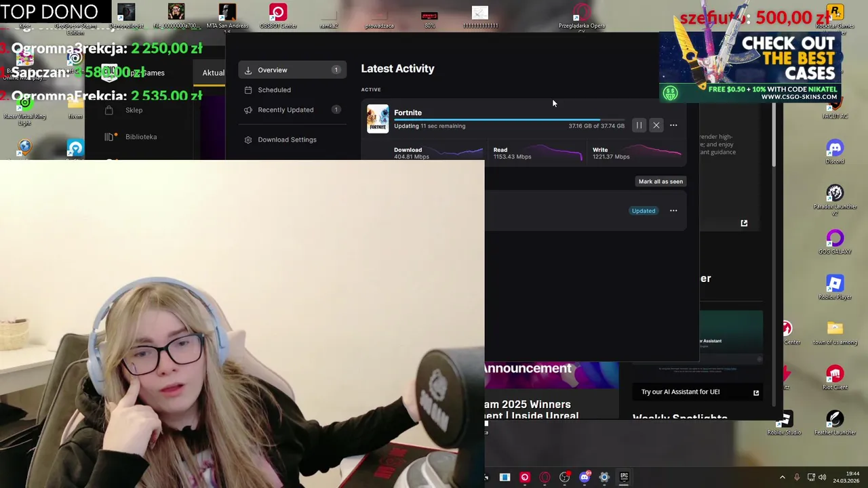Open the Roblox Studio desktop shortcut

coord(784,423)
